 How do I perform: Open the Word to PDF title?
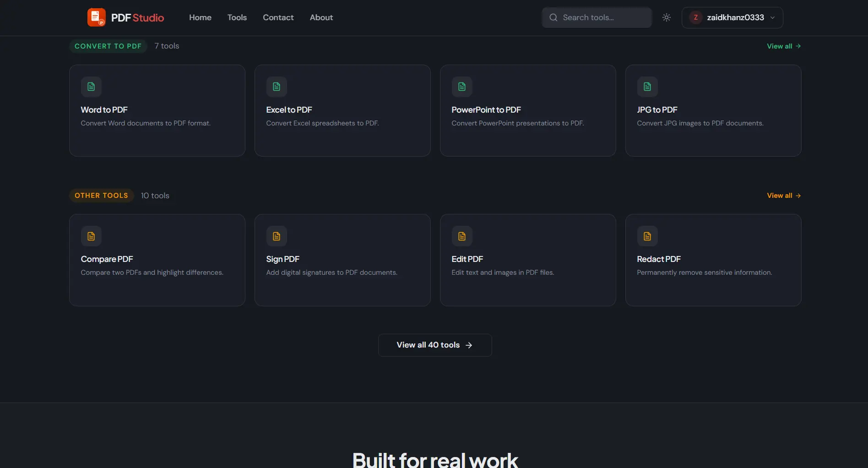pyautogui.click(x=104, y=110)
